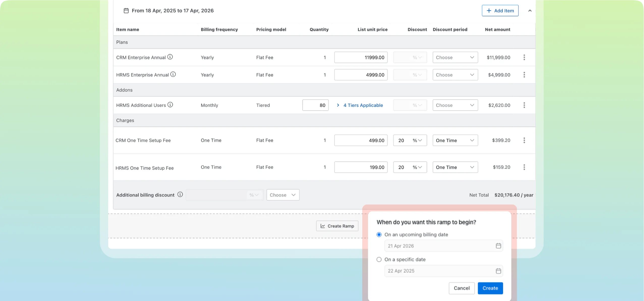Open three-dot menu for HRMS Additional Users row

coord(524,105)
